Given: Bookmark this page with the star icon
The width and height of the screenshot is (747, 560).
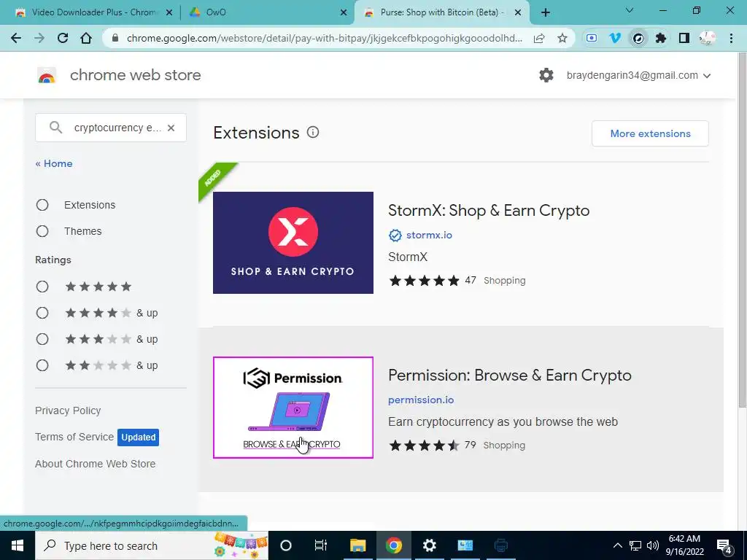Looking at the screenshot, I should pyautogui.click(x=562, y=38).
